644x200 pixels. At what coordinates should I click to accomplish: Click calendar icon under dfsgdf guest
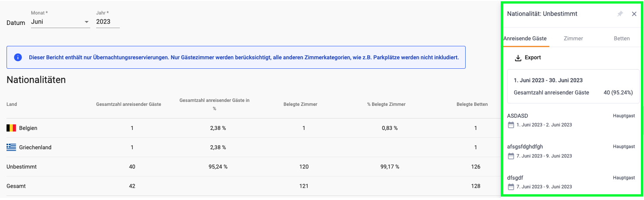(511, 187)
